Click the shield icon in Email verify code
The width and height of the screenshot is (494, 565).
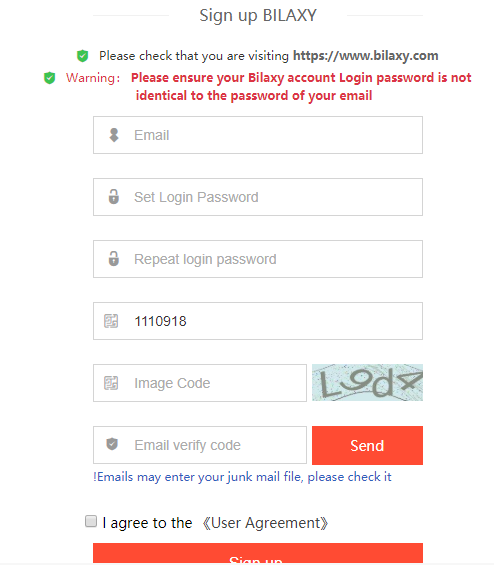pos(112,444)
